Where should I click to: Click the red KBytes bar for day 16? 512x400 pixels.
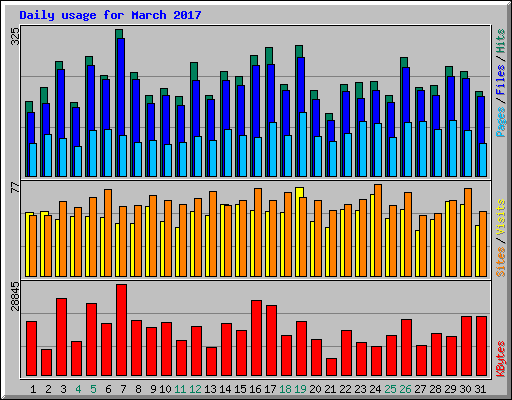(256, 338)
